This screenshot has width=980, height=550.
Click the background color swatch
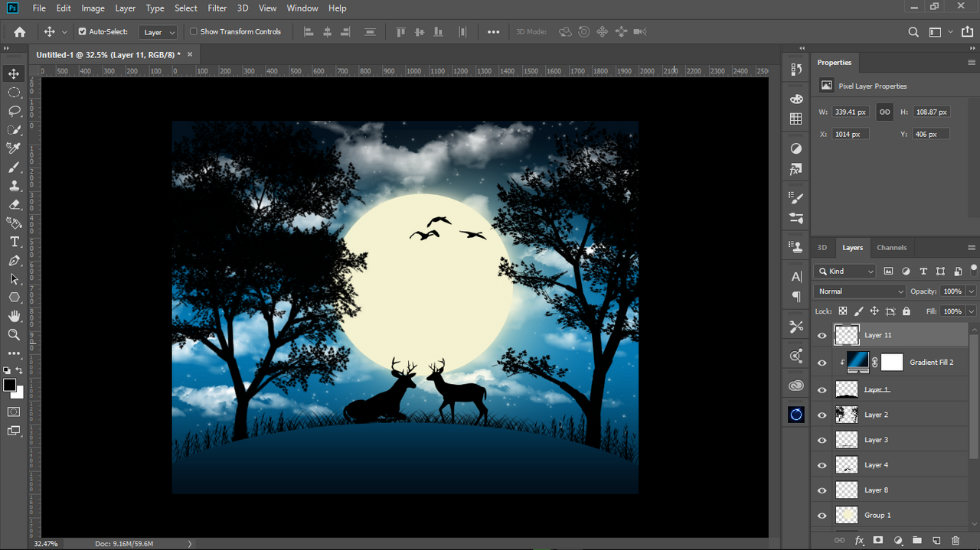pyautogui.click(x=19, y=393)
